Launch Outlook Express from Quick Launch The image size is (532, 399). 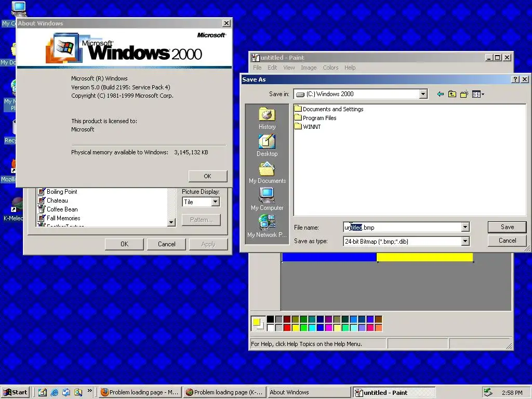pyautogui.click(x=66, y=392)
